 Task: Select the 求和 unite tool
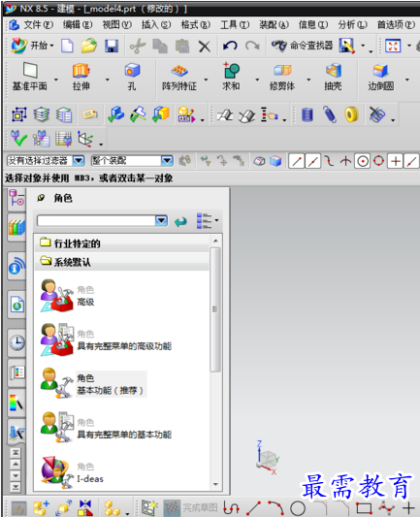231,78
